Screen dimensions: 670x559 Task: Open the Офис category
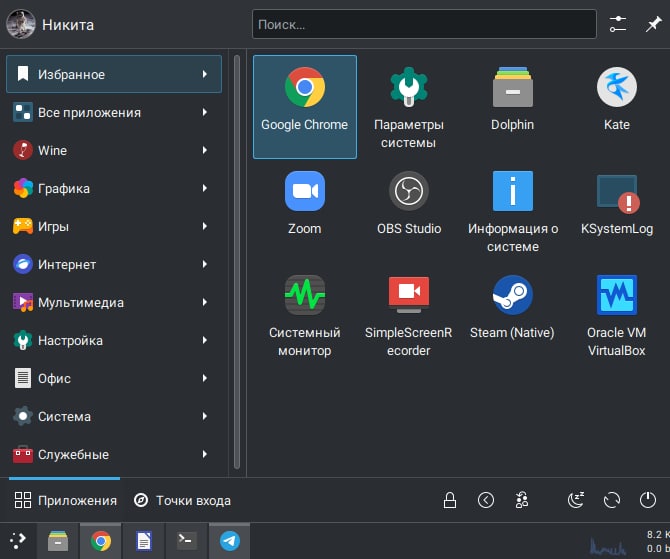pyautogui.click(x=114, y=379)
